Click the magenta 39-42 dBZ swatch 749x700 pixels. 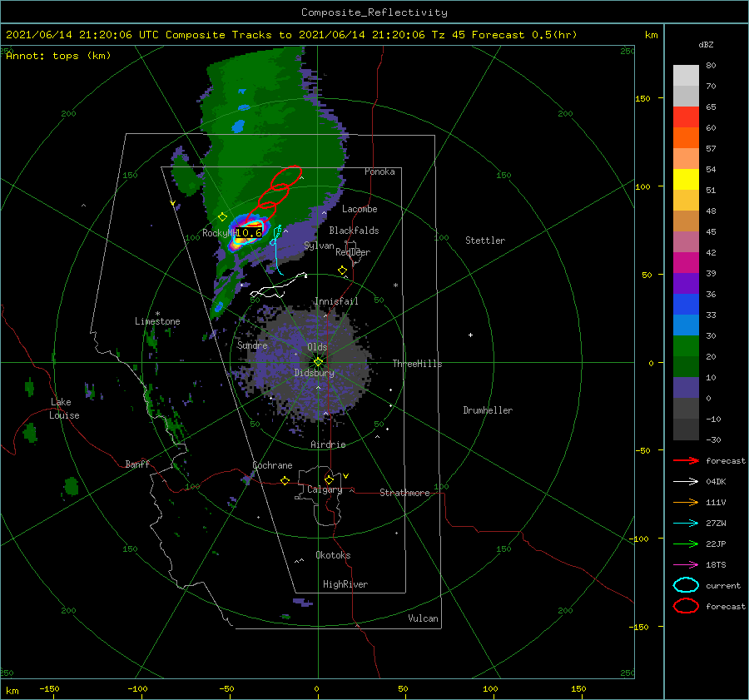coord(686,262)
